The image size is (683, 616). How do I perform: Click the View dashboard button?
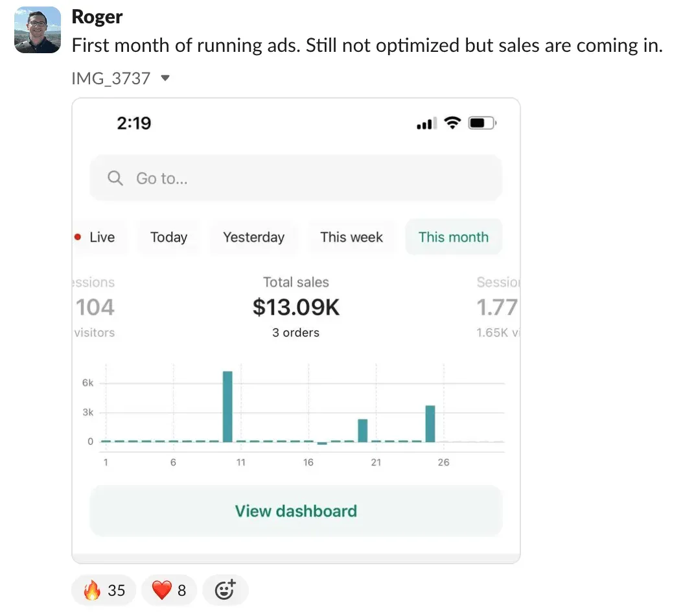295,511
